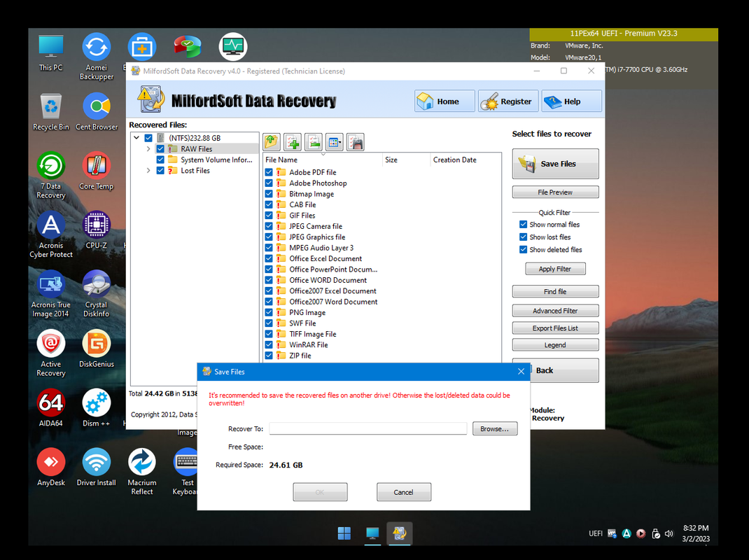The height and width of the screenshot is (560, 749).
Task: Click Browse in Save Files dialog
Action: click(495, 428)
